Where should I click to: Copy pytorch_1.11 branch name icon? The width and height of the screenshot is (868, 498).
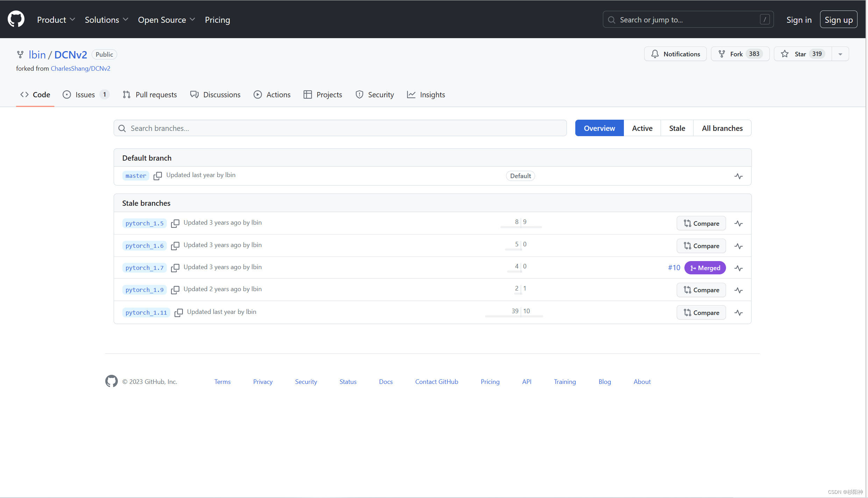[178, 313]
